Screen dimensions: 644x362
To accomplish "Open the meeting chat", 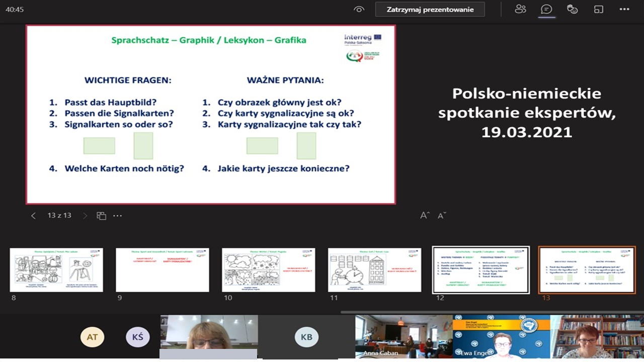I will pos(546,9).
